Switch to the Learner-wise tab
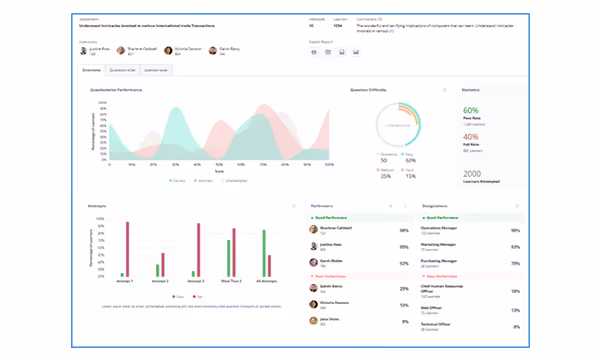 (156, 70)
